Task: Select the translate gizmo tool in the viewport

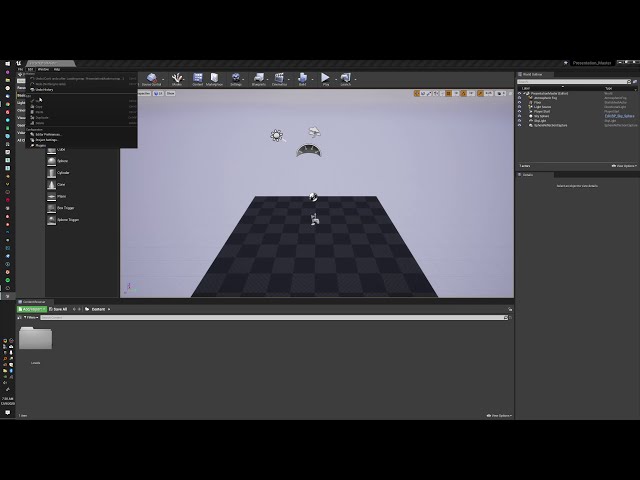Action: (417, 93)
